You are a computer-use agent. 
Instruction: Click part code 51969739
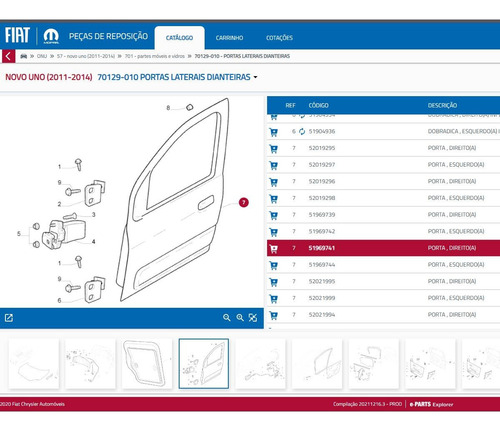[x=322, y=215]
